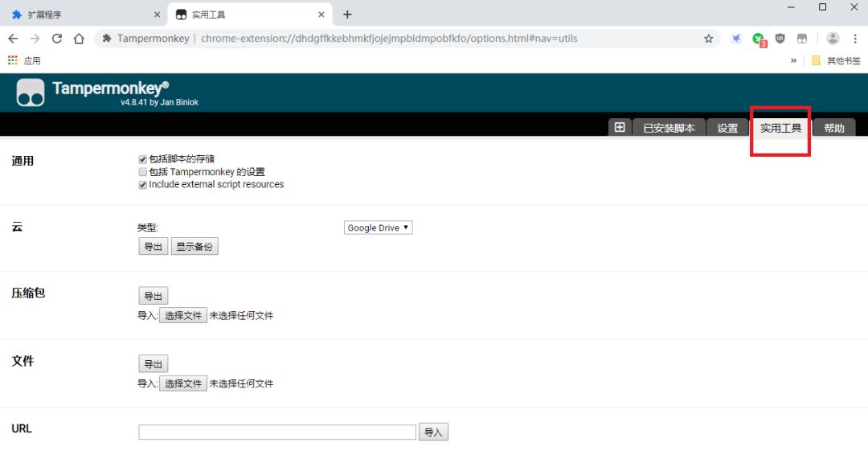Enable 包括 Tampermonkey 的设置 checkbox
This screenshot has height=455, width=868.
click(x=143, y=172)
